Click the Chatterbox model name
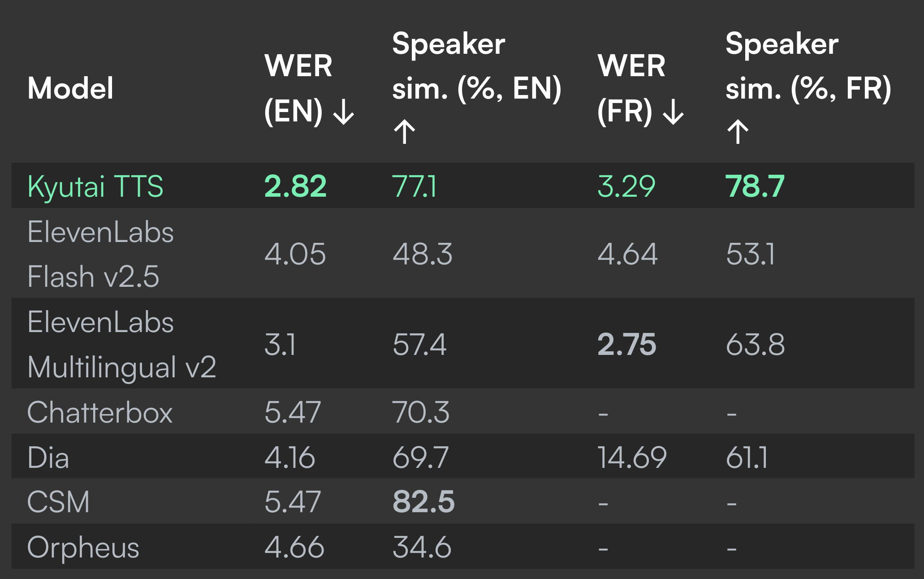Image resolution: width=924 pixels, height=579 pixels. pyautogui.click(x=100, y=412)
